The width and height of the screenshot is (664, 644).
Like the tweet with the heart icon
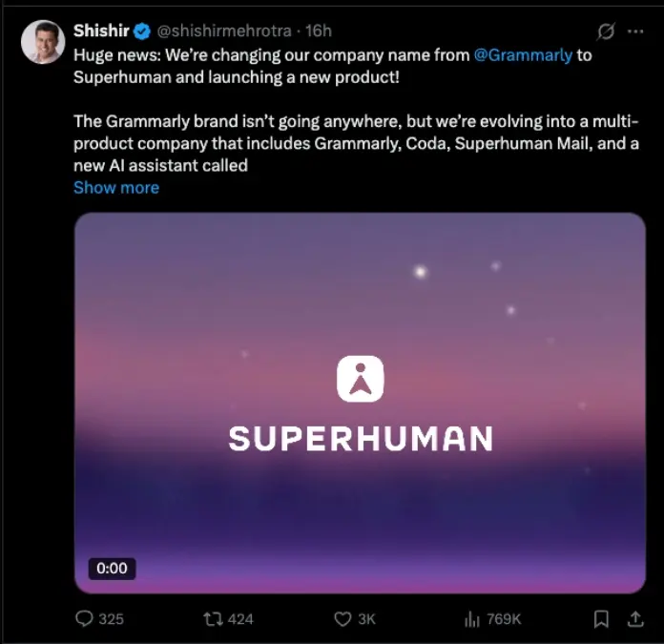click(x=342, y=619)
